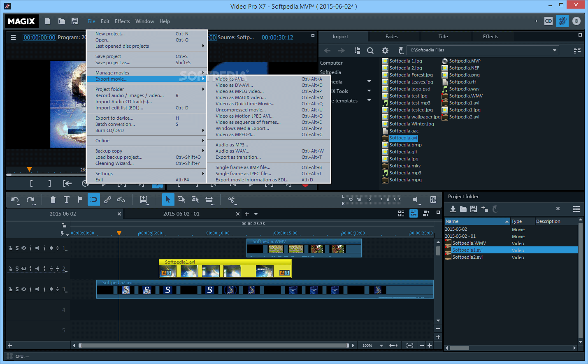Click the search magnifier in Import panel

click(370, 51)
